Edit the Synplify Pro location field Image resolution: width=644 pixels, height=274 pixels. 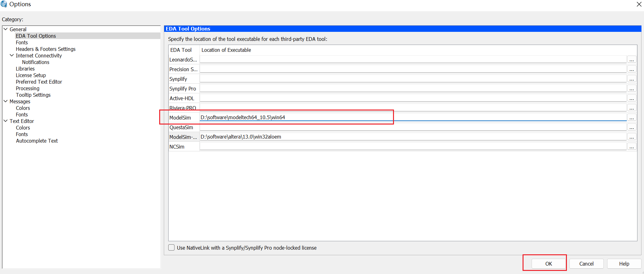pyautogui.click(x=413, y=88)
